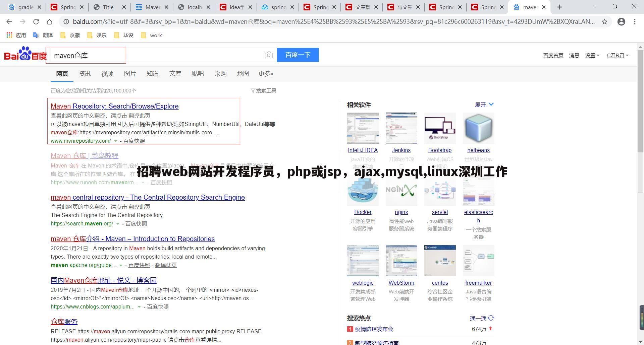
Task: Open the 应用 apps shortcut
Action: [x=16, y=35]
